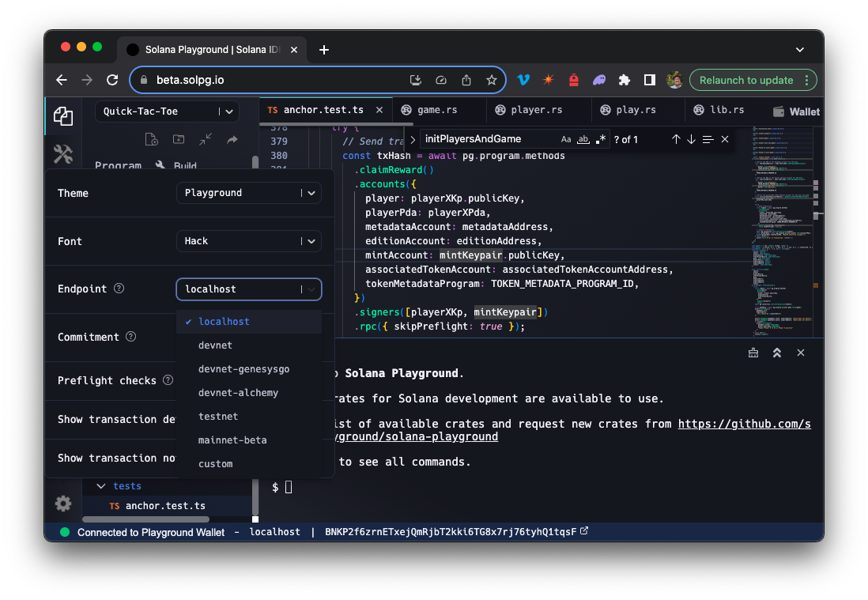Create a new folder in explorer
868x600 pixels.
(x=178, y=139)
